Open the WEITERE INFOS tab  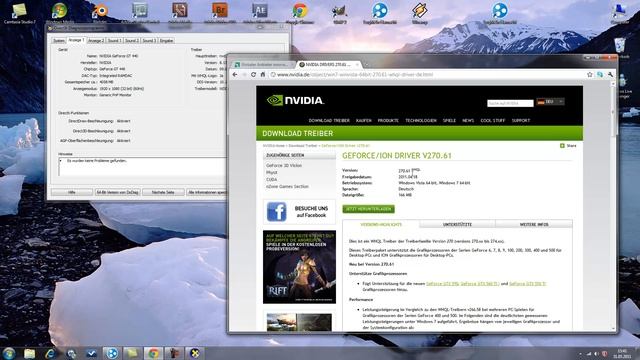[x=534, y=224]
